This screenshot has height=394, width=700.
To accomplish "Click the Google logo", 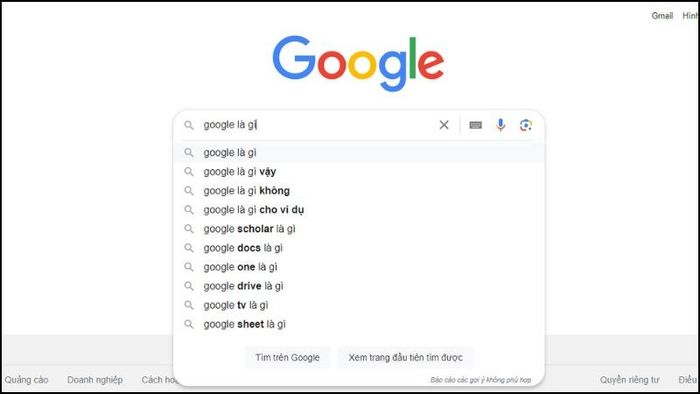I will 358,63.
